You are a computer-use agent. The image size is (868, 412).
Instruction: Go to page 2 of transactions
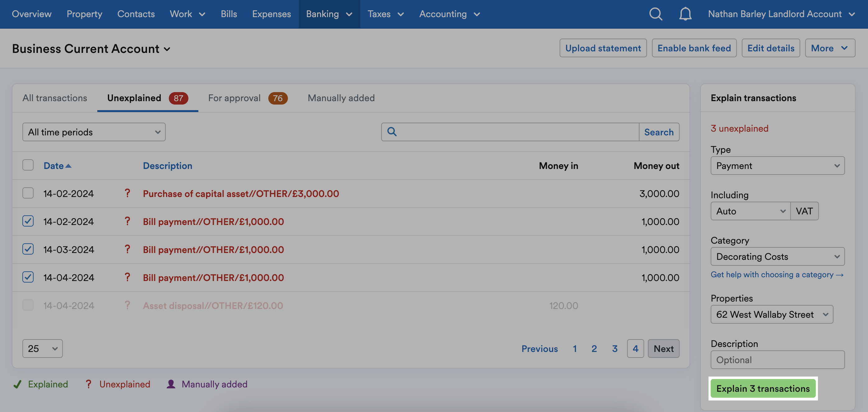point(594,348)
